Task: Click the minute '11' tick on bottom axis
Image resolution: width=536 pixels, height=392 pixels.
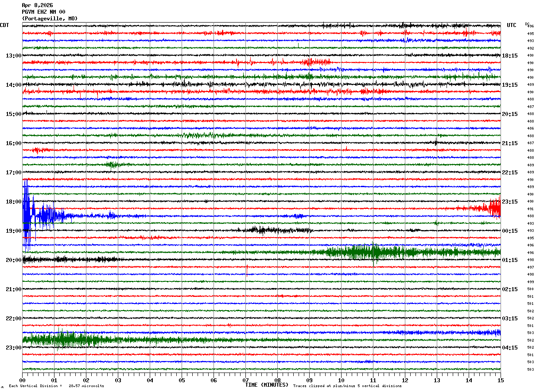Action: point(373,380)
